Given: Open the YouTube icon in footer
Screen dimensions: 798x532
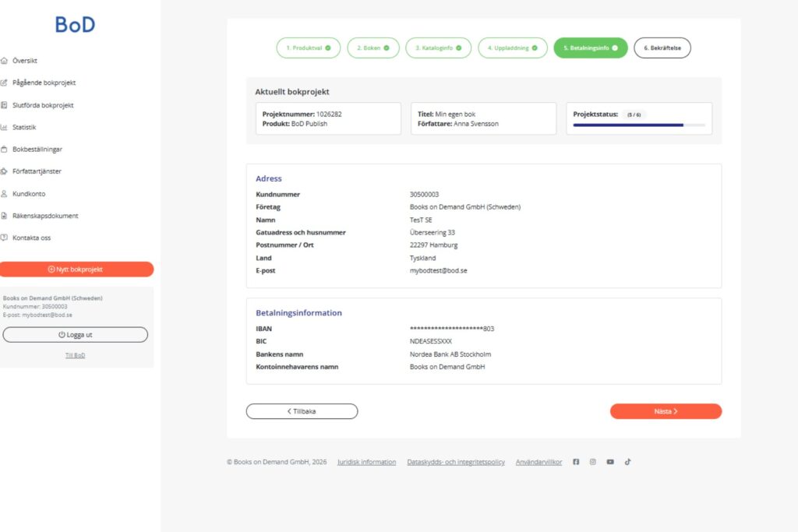Looking at the screenshot, I should tap(610, 462).
